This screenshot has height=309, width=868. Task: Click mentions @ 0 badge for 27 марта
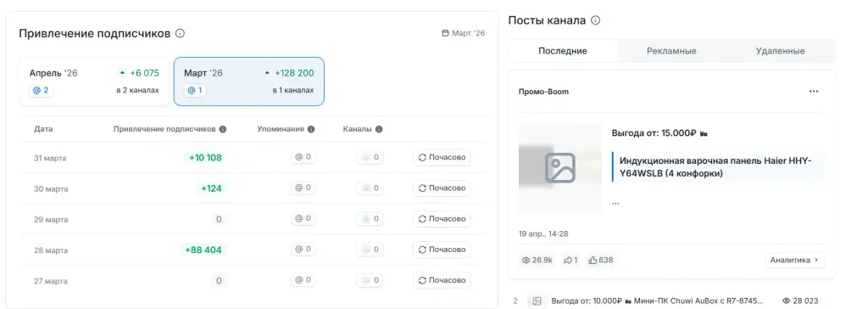(303, 280)
